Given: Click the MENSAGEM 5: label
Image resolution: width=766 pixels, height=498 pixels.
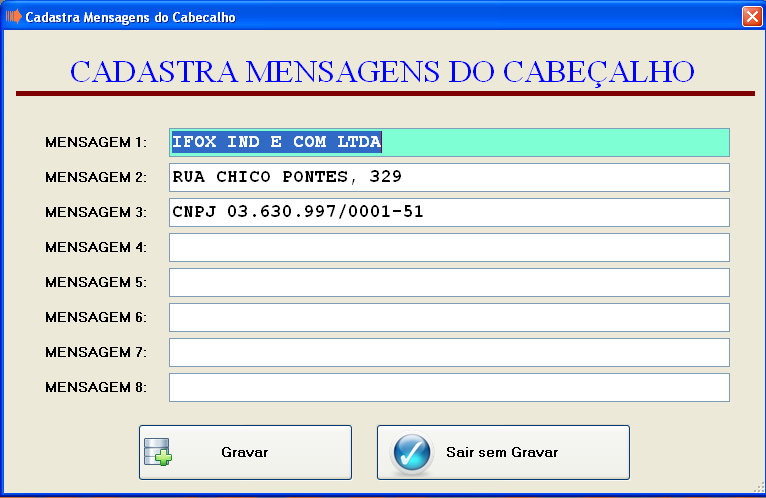Looking at the screenshot, I should pos(96,282).
